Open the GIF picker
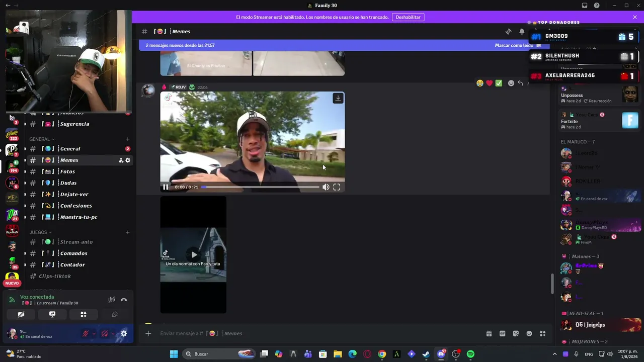644x362 pixels. [x=502, y=333]
